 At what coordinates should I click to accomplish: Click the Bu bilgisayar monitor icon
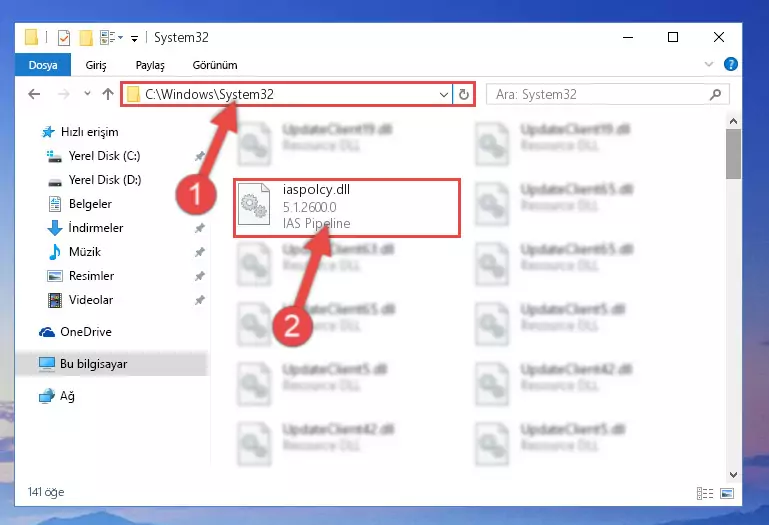pos(47,364)
